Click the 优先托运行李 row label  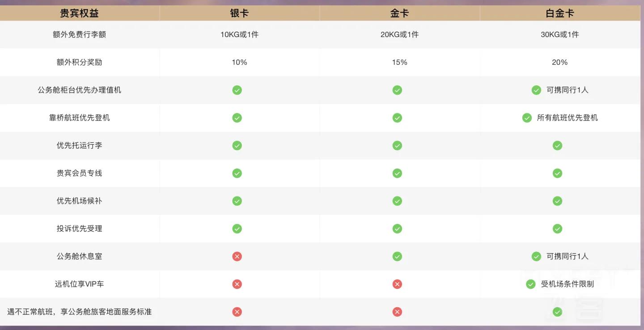coord(80,145)
